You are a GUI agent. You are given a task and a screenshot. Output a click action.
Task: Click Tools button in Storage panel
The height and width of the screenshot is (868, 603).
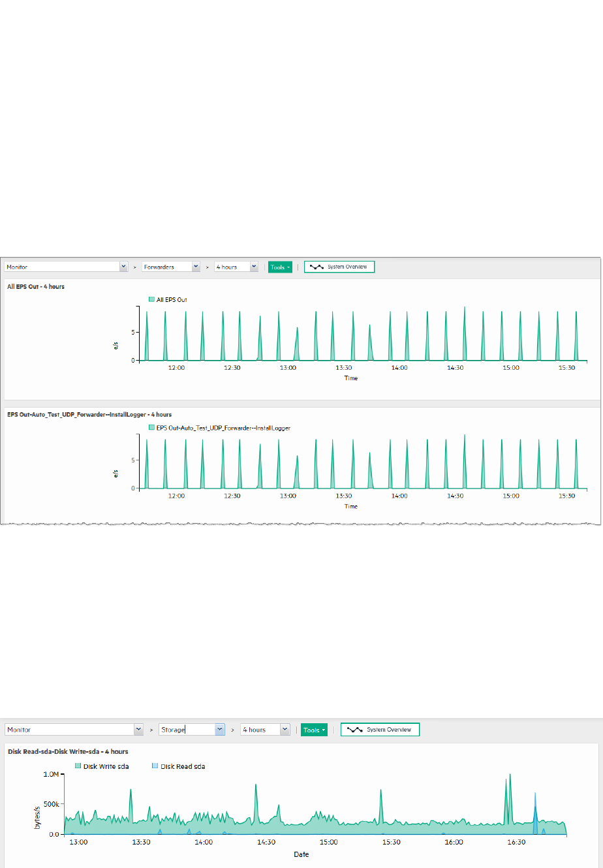pyautogui.click(x=315, y=730)
